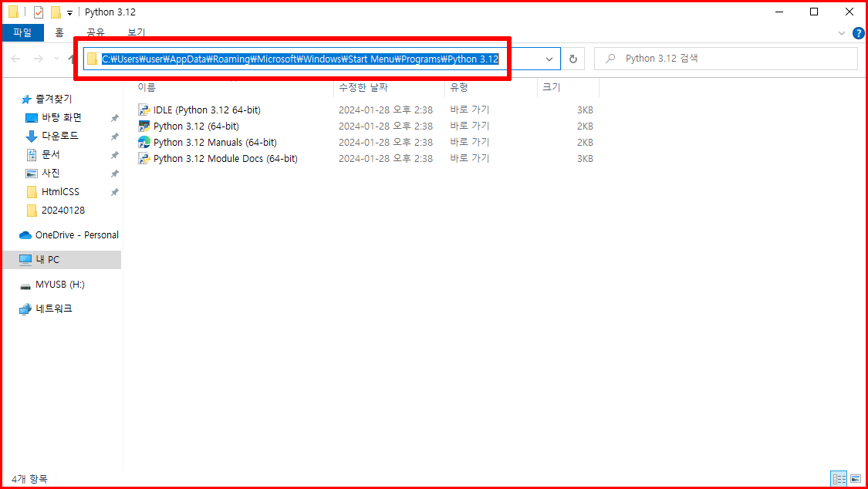Click the 3KB size of IDLE row
The height and width of the screenshot is (489, 868).
(x=585, y=110)
